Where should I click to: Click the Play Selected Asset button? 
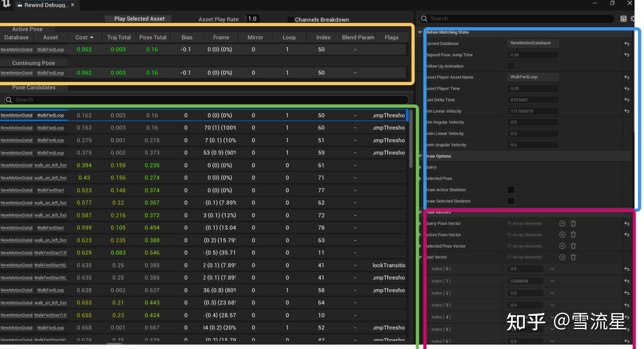tap(138, 19)
